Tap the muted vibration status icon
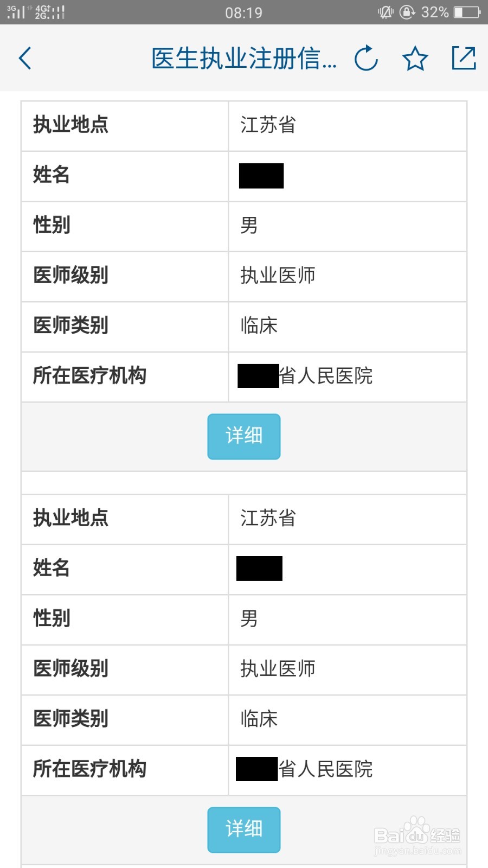 coord(386,12)
